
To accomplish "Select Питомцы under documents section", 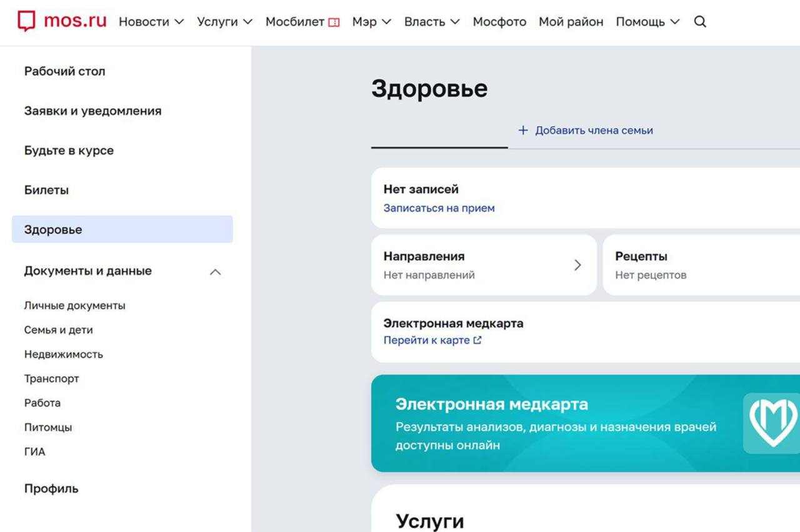I will (x=48, y=427).
